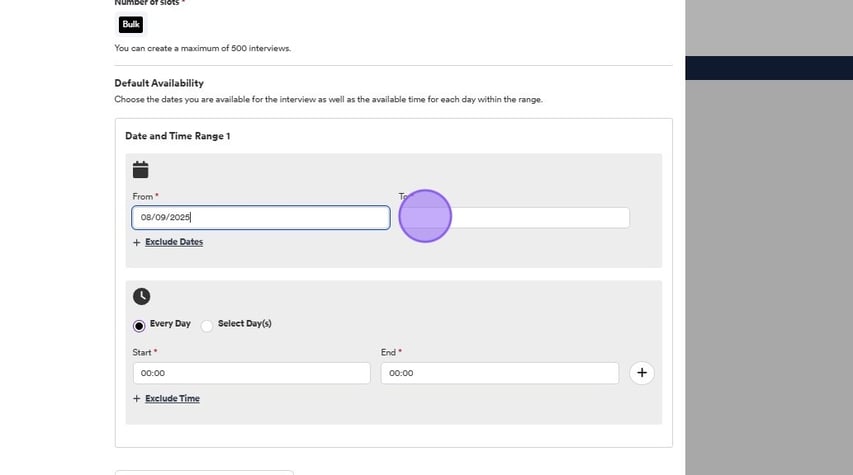The image size is (853, 475).
Task: Click the Bulk slots tag
Action: [x=131, y=24]
